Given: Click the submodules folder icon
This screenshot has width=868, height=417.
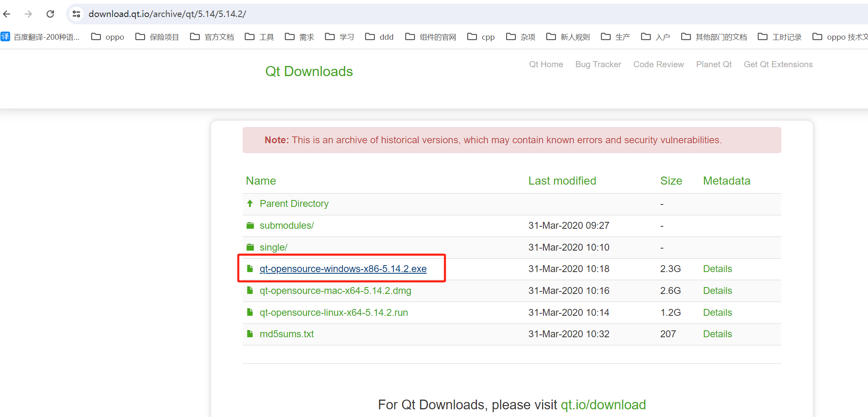Looking at the screenshot, I should [x=250, y=225].
